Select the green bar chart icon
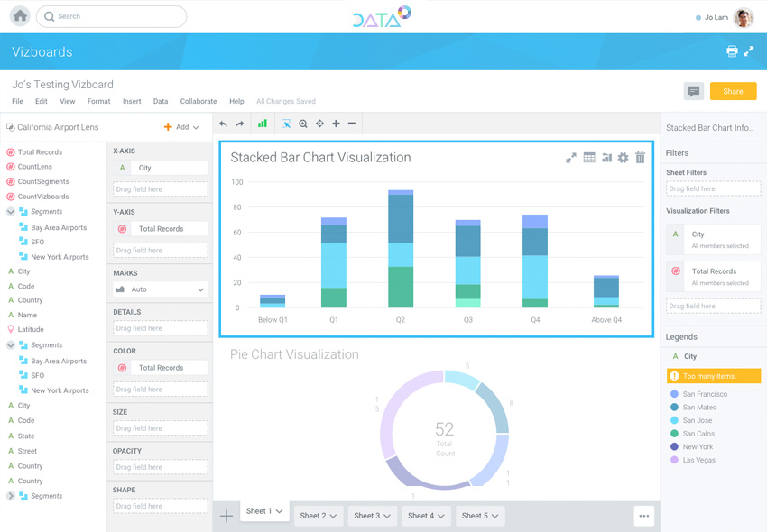Screen dimensions: 767x532 tap(263, 124)
